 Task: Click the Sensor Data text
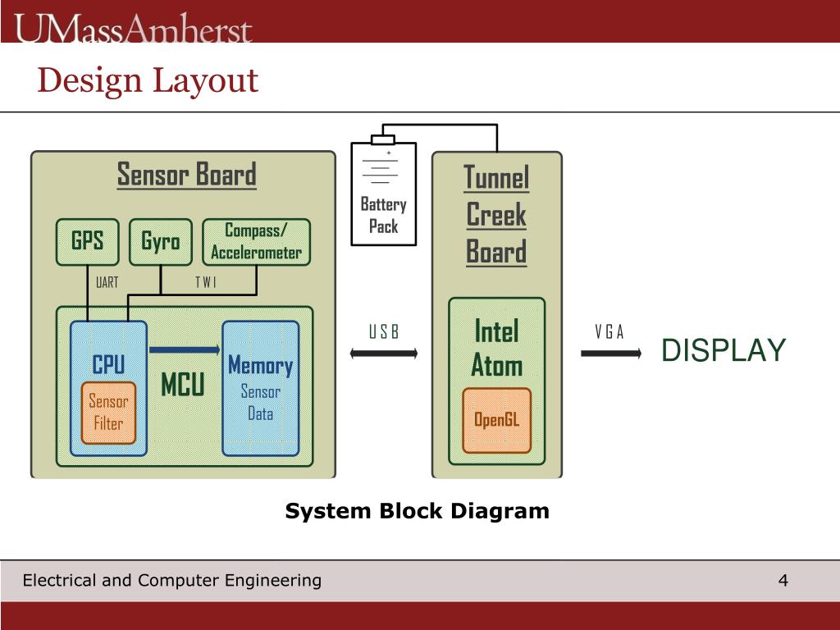click(260, 402)
